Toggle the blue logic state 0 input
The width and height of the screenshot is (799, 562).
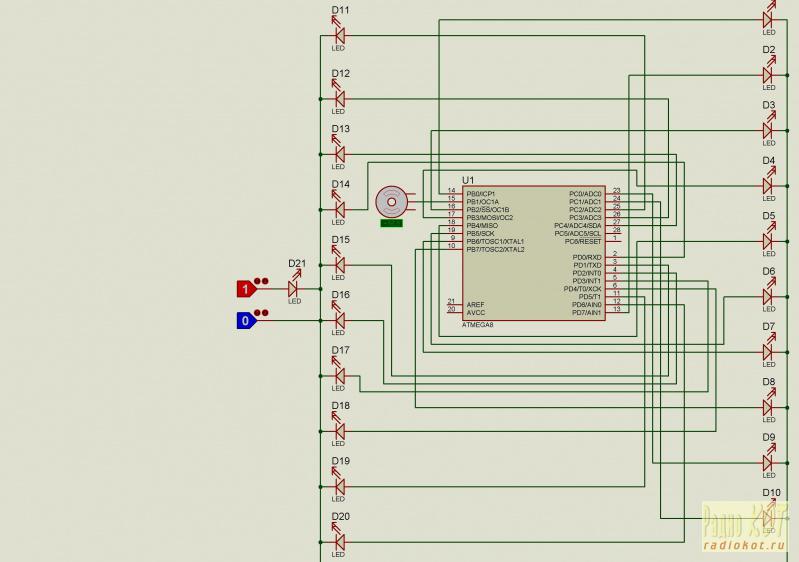pyautogui.click(x=244, y=320)
